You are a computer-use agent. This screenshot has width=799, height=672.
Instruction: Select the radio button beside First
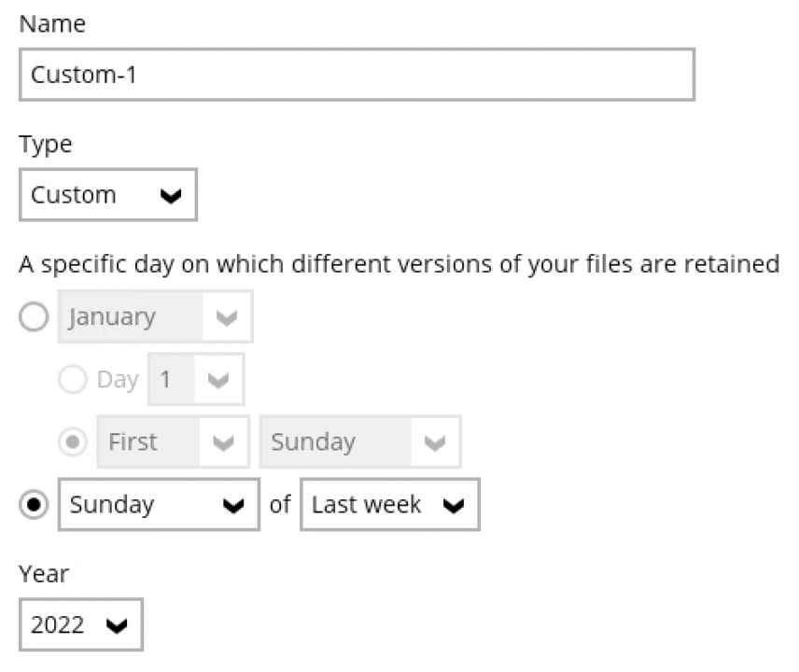click(72, 441)
